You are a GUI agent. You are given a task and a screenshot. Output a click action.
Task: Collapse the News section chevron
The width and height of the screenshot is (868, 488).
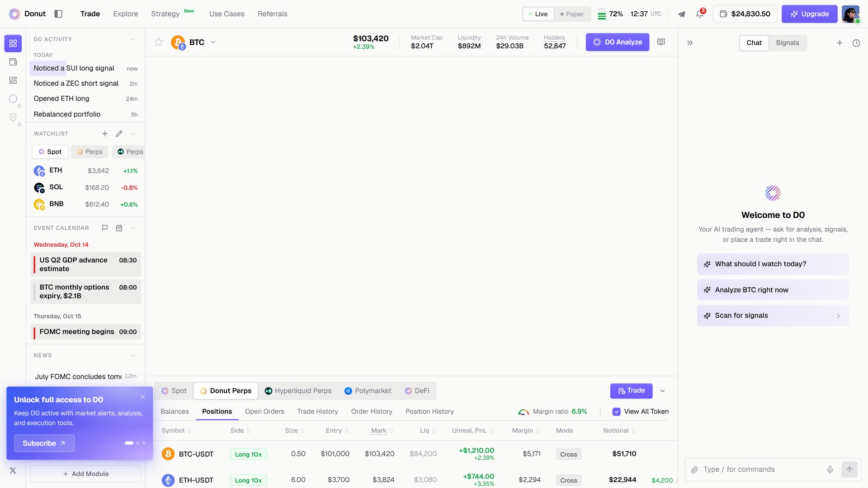[133, 356]
